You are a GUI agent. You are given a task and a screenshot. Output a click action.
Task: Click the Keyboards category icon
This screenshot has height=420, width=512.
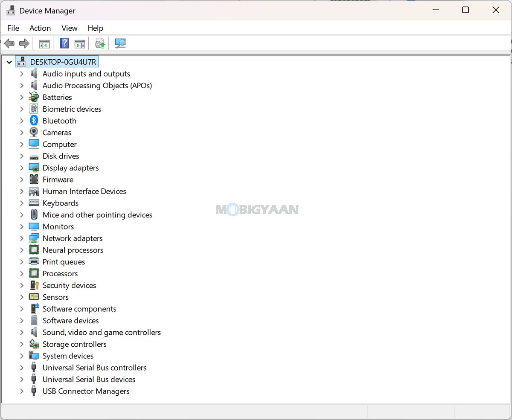click(34, 203)
